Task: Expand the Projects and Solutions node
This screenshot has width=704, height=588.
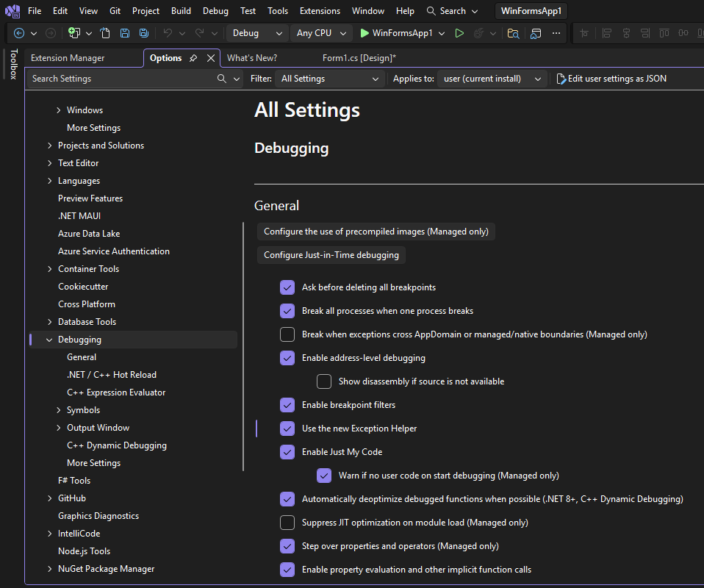Action: pyautogui.click(x=50, y=146)
